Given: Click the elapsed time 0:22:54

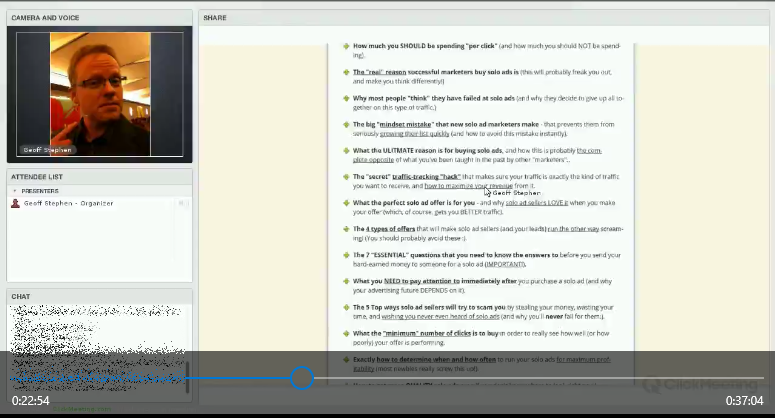Looking at the screenshot, I should pyautogui.click(x=31, y=401).
